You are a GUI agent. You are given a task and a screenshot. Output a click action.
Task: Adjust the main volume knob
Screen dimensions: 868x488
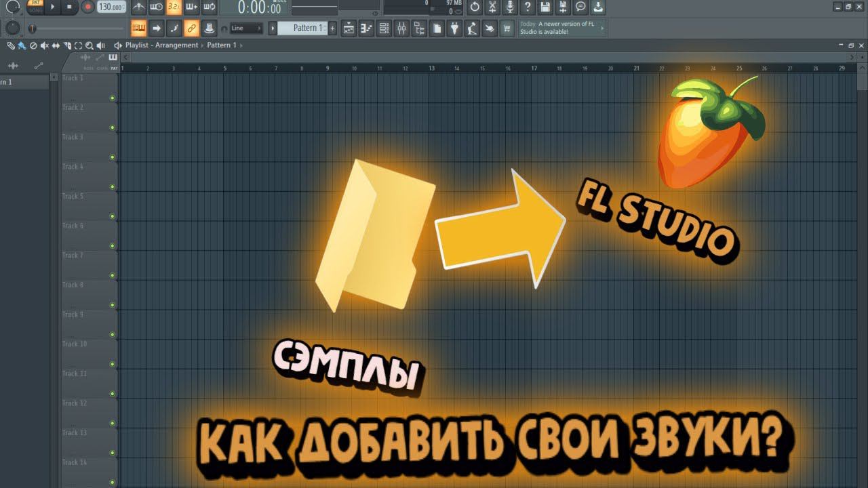tap(13, 6)
